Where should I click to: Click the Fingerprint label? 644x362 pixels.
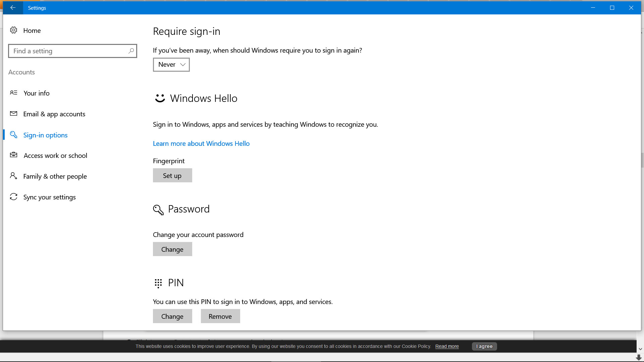[169, 161]
